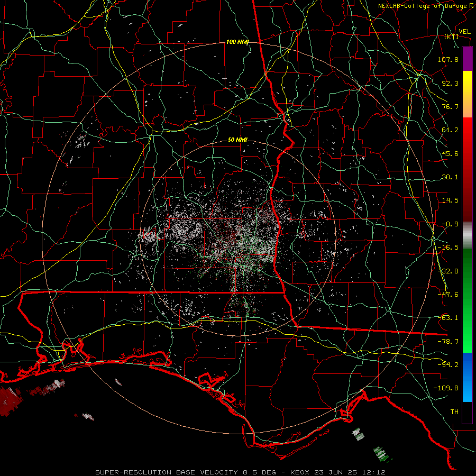Select the 76.7 velocity scale value

450,106
